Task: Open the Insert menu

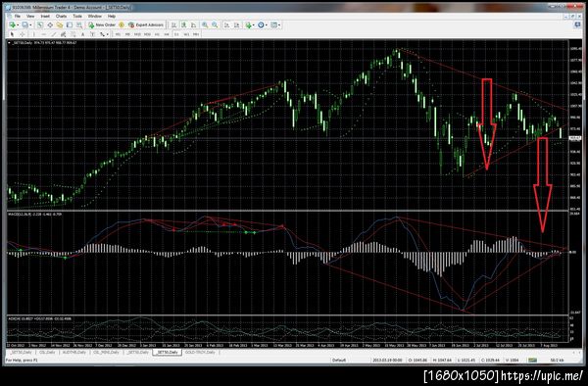Action: 45,16
